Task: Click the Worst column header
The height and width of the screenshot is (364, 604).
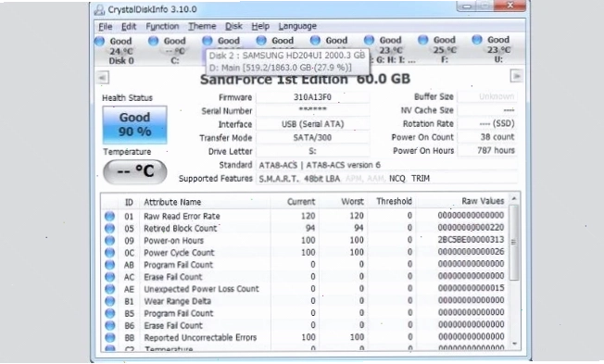Action: 352,202
